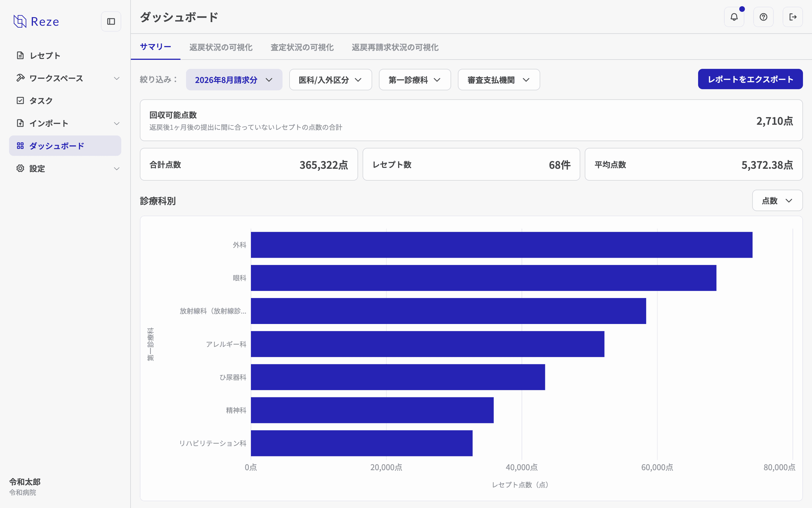The width and height of the screenshot is (812, 508).
Task: Switch to the 返戻再請求状況の可視化 tab
Action: tap(395, 47)
